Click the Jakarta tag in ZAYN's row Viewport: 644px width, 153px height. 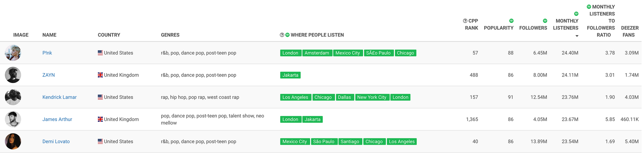[290, 75]
